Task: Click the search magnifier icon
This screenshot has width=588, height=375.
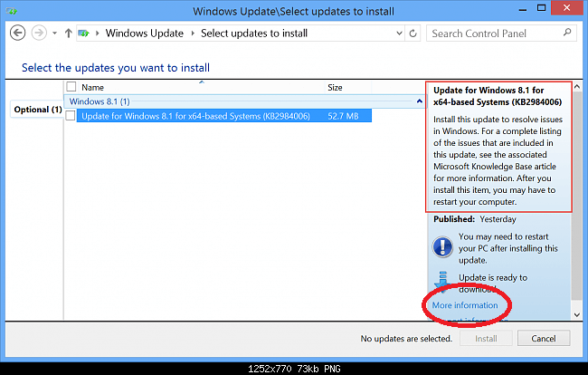Action: coord(567,33)
